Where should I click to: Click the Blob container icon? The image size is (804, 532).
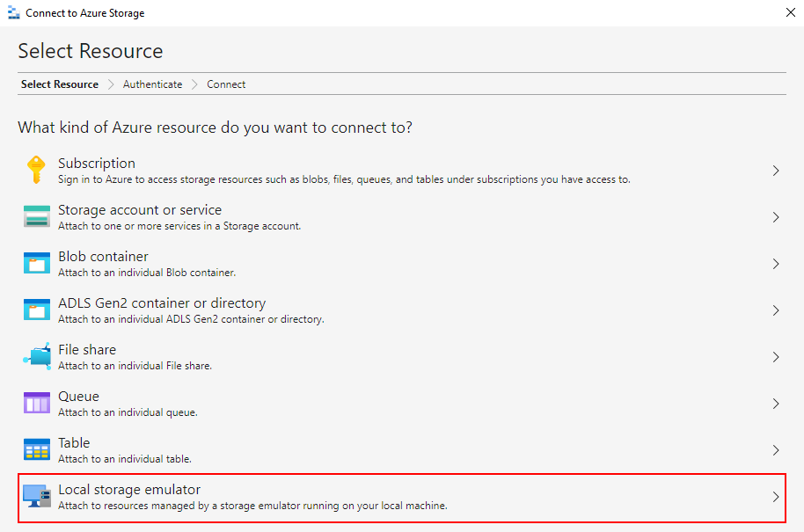[x=37, y=263]
